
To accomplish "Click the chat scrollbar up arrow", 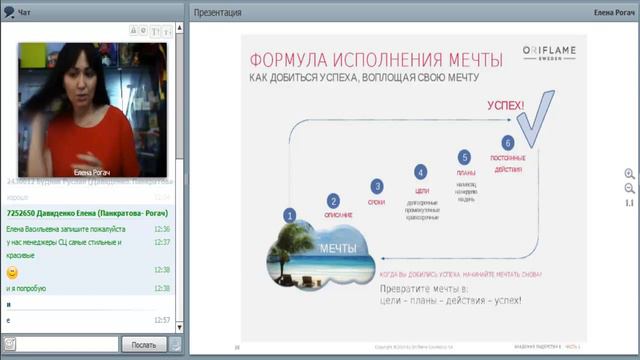I will (180, 28).
